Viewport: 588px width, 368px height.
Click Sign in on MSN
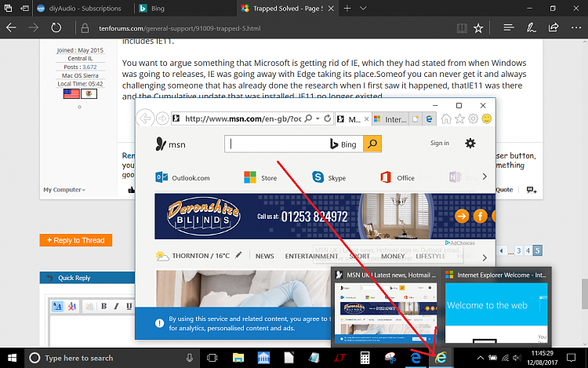(x=440, y=144)
